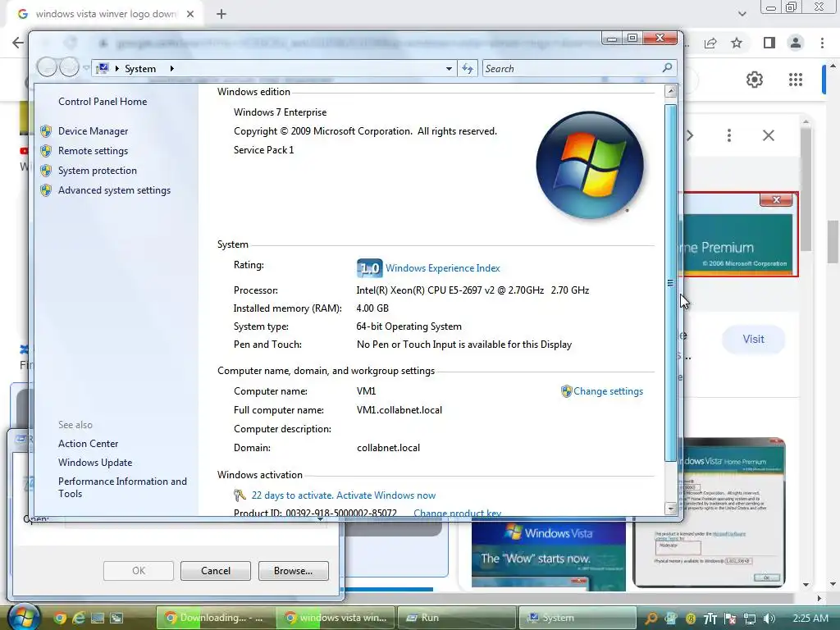
Task: Click the Back button in System window
Action: [x=47, y=67]
